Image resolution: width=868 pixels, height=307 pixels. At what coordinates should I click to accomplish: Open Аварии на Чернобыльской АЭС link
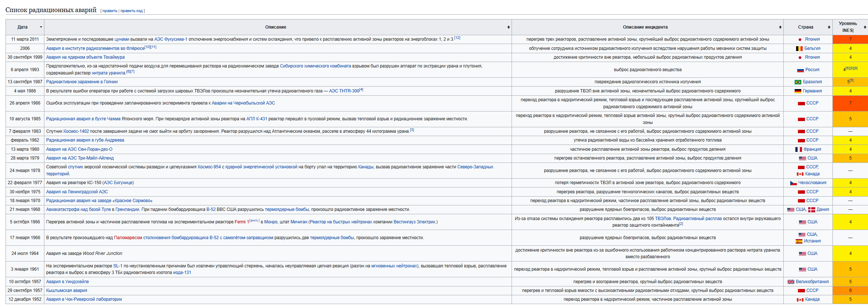[243, 103]
